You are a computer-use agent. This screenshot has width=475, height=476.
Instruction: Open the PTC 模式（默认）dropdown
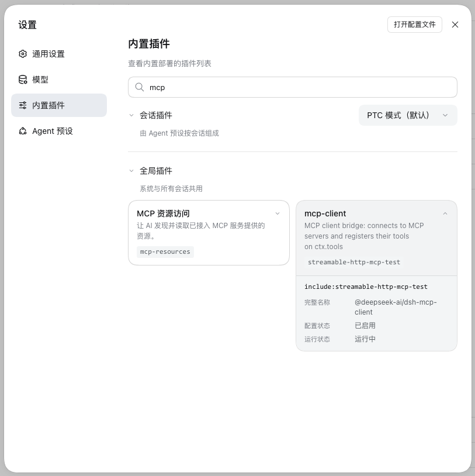[408, 115]
